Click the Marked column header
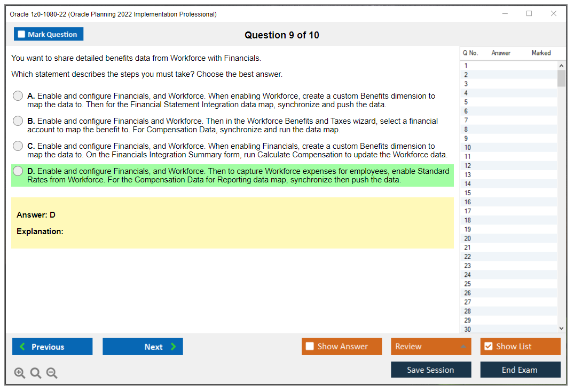Viewport: 574px width, 392px height. tap(541, 53)
